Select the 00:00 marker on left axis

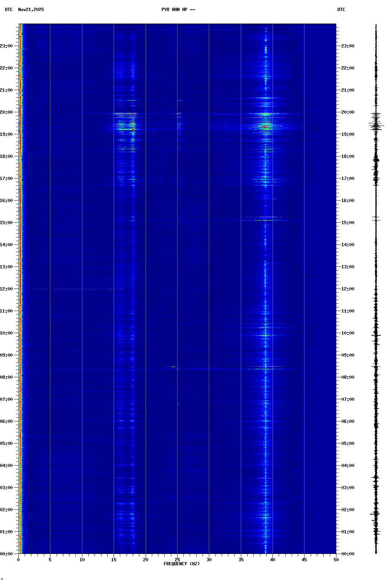[x=7, y=554]
